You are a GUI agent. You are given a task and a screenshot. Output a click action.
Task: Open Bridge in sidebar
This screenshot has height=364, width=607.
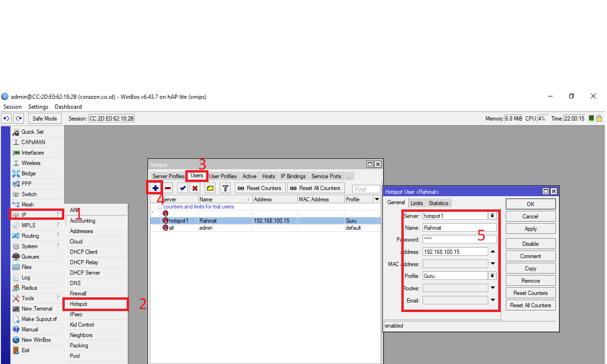click(37, 173)
